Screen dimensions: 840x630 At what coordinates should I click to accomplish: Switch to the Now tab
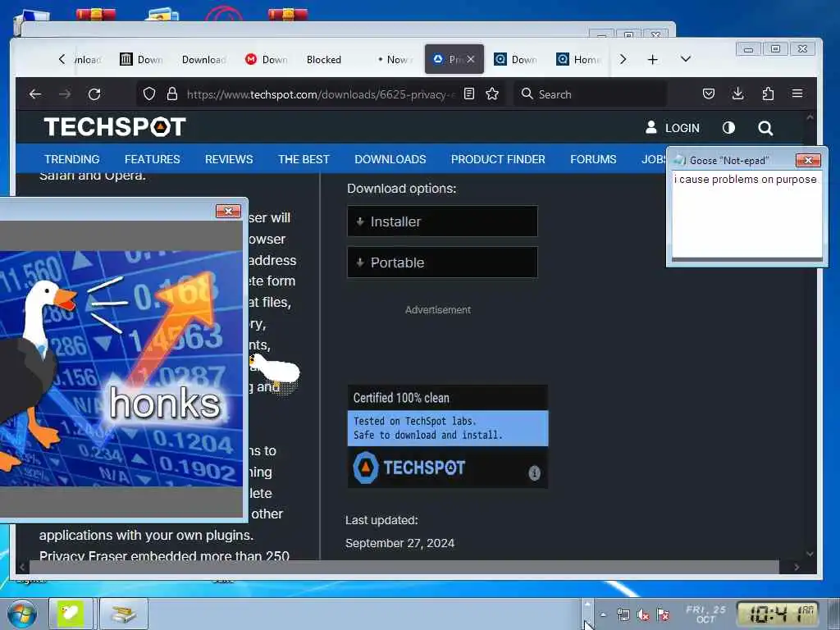tap(394, 59)
